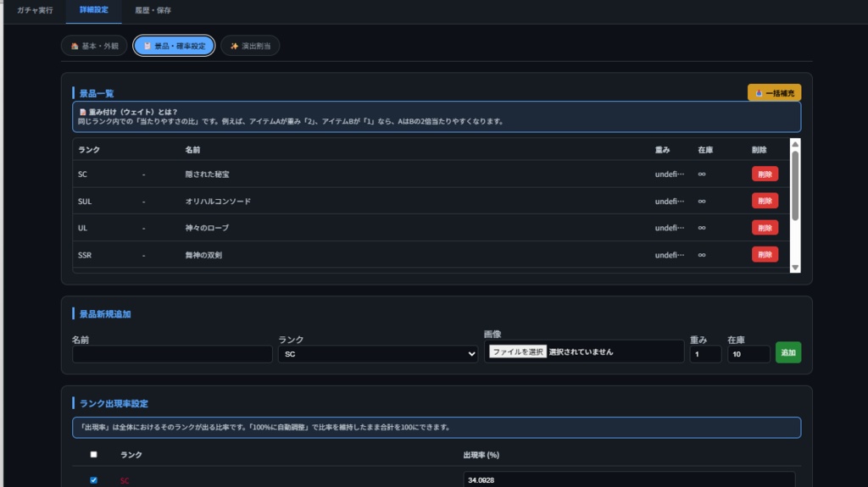The image size is (868, 487).
Task: Open the ガチャ実行 tab
Action: [35, 10]
